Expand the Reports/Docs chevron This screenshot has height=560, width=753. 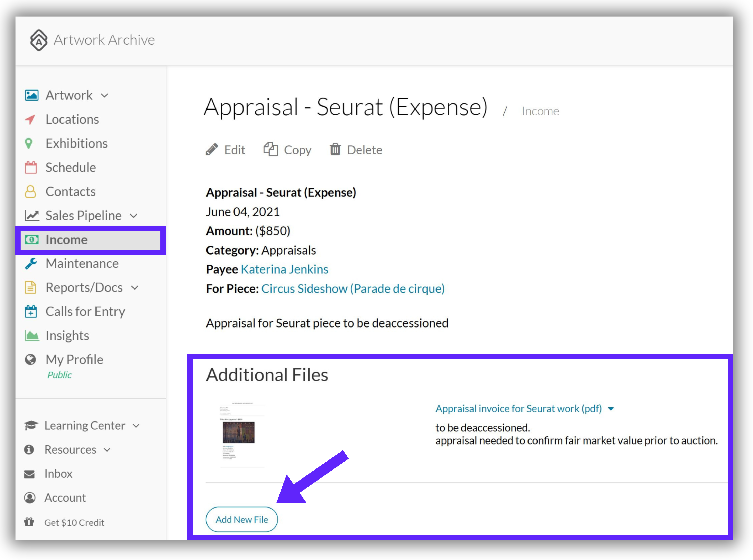point(135,288)
